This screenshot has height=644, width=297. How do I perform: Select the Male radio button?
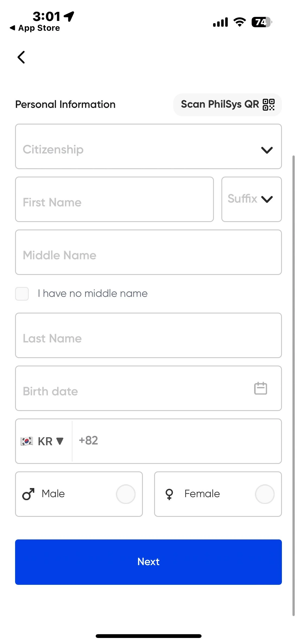125,494
